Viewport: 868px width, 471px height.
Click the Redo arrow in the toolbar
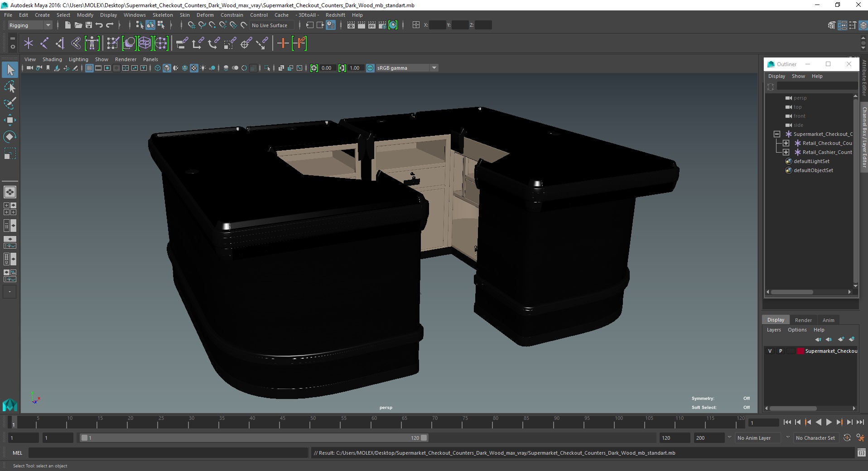coord(110,25)
